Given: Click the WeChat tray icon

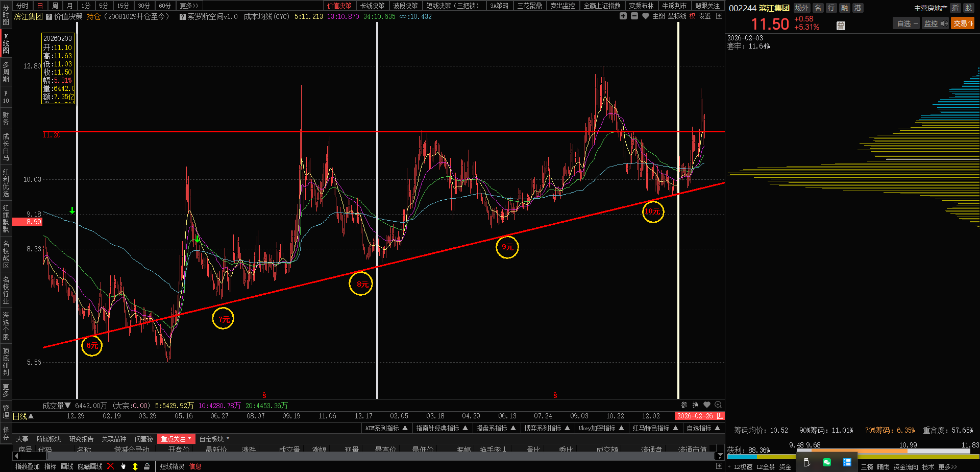Looking at the screenshot, I should click(827, 462).
